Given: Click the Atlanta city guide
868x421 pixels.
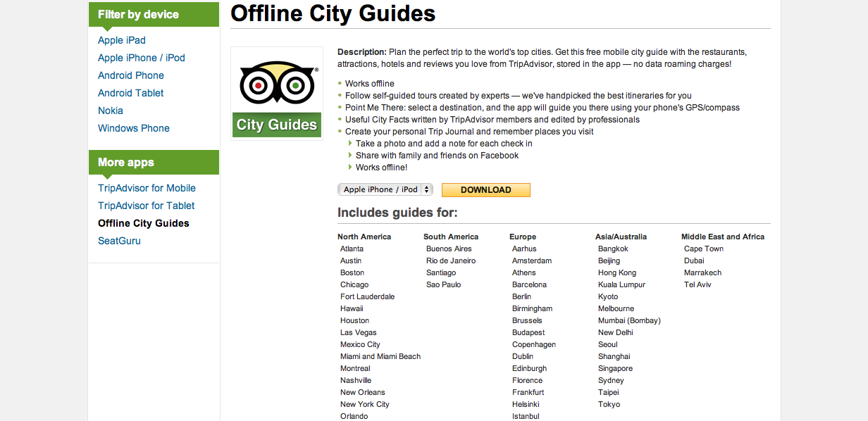Looking at the screenshot, I should click(352, 249).
